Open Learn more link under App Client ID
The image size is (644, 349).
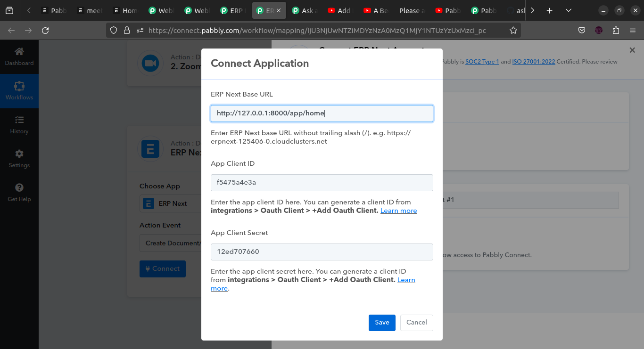tap(399, 211)
